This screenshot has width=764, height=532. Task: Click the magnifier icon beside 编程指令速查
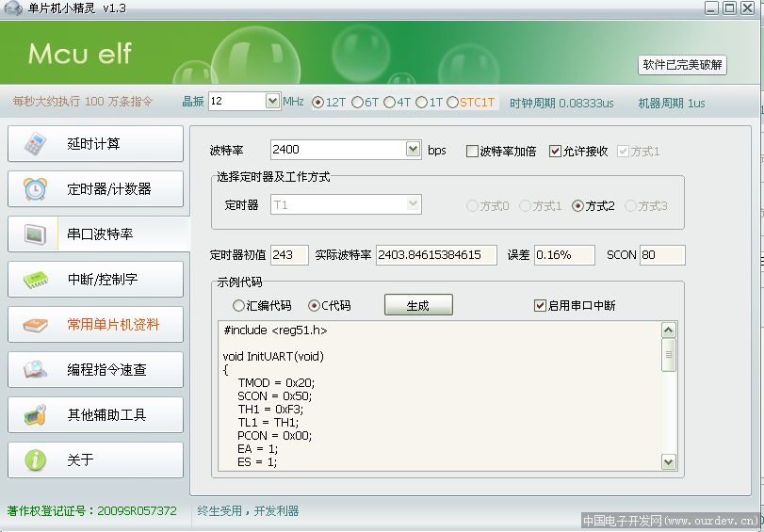pos(35,369)
